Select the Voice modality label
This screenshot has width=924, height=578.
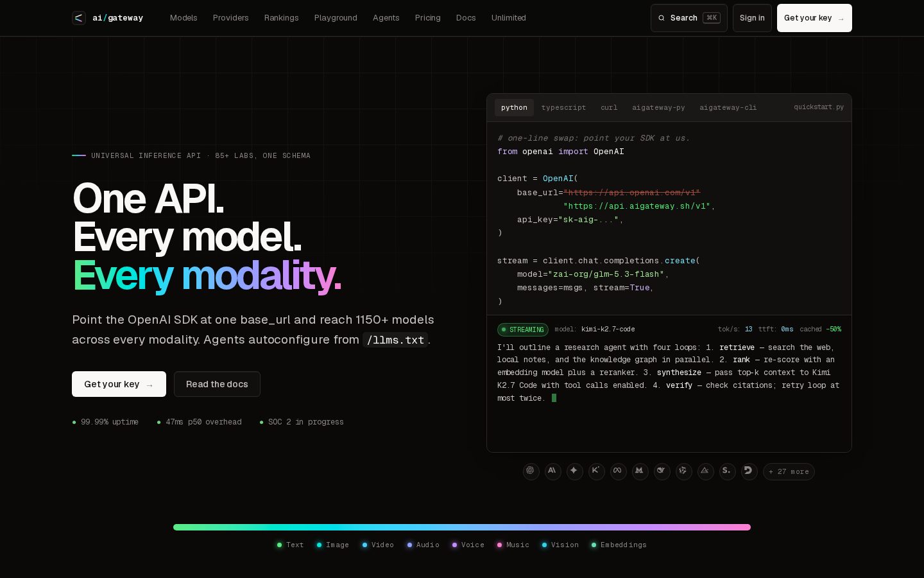[468, 545]
